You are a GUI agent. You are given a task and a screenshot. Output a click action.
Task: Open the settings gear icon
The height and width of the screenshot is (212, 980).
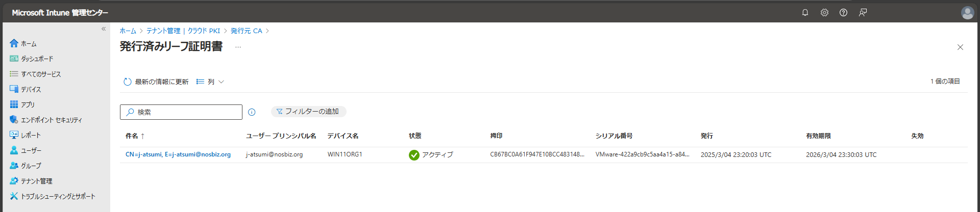(x=824, y=13)
